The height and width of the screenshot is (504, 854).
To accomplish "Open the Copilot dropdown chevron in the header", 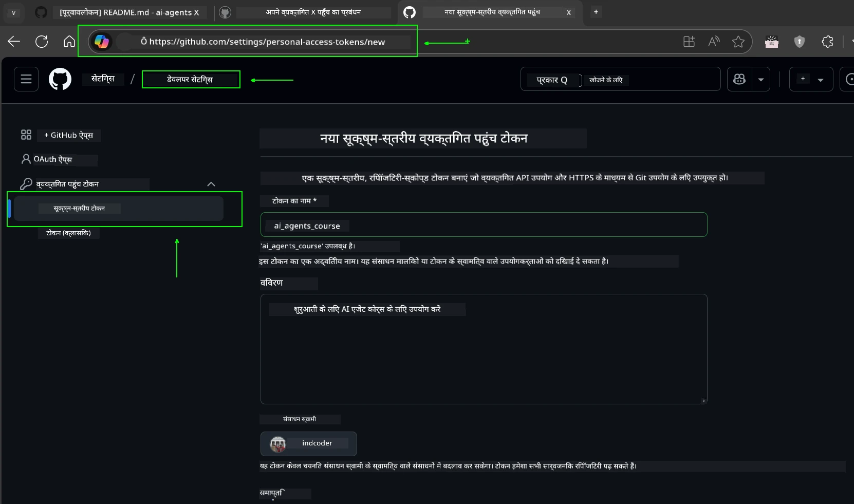I will [x=760, y=79].
